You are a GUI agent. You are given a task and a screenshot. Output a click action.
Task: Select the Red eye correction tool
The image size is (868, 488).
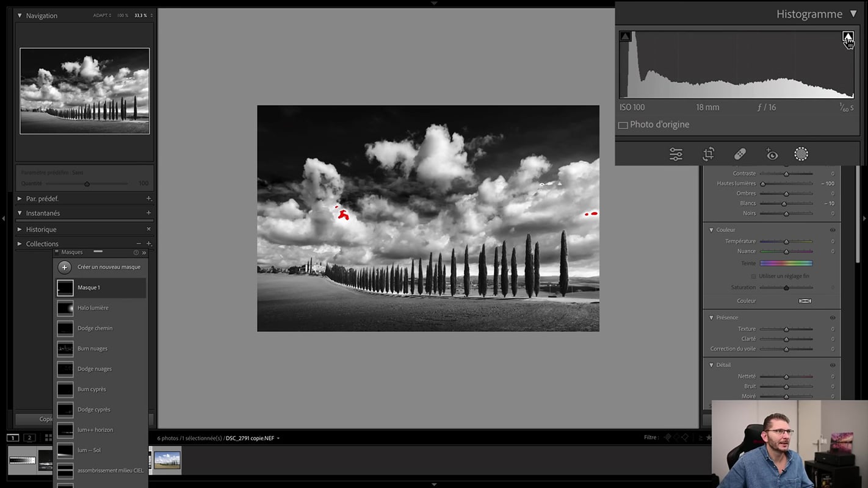coord(772,154)
